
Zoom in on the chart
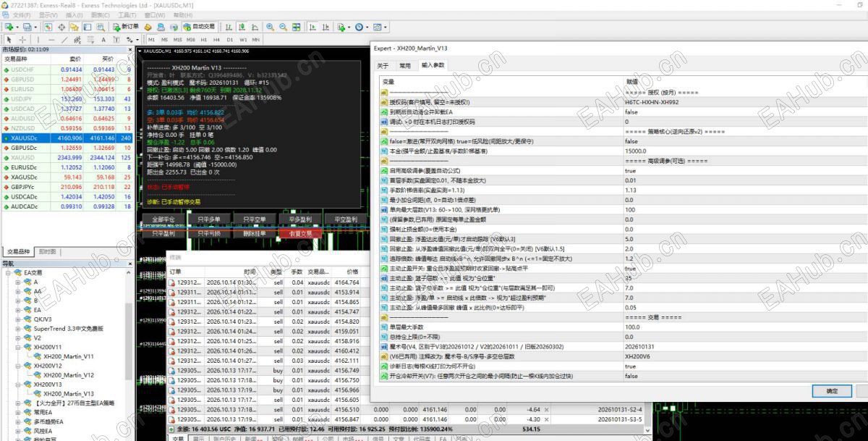pos(271,27)
